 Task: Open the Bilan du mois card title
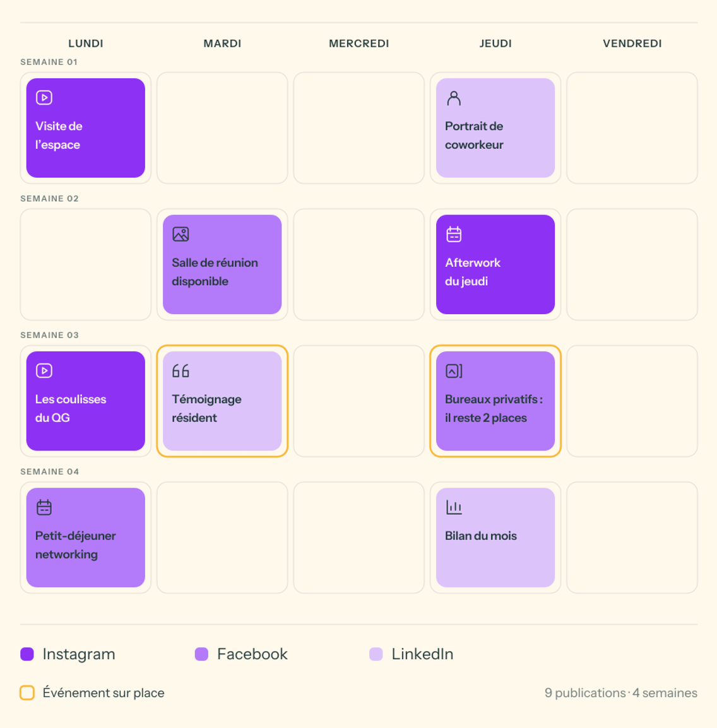click(x=481, y=536)
